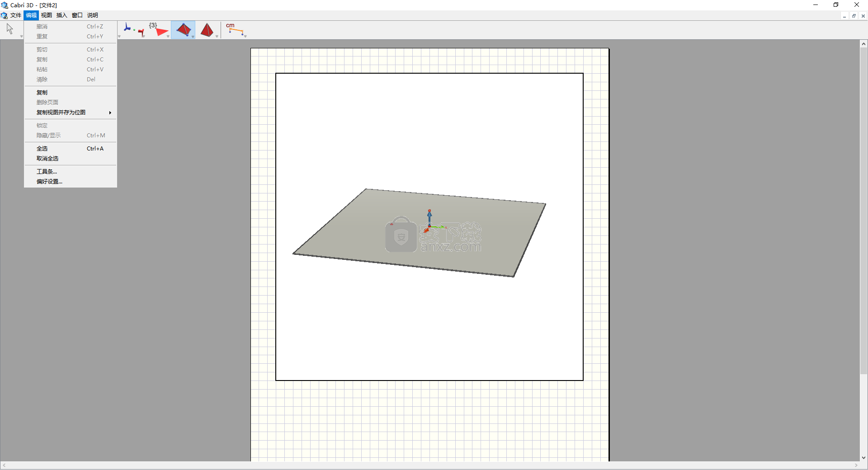Choose 撤消 from the edit menu

pos(71,27)
